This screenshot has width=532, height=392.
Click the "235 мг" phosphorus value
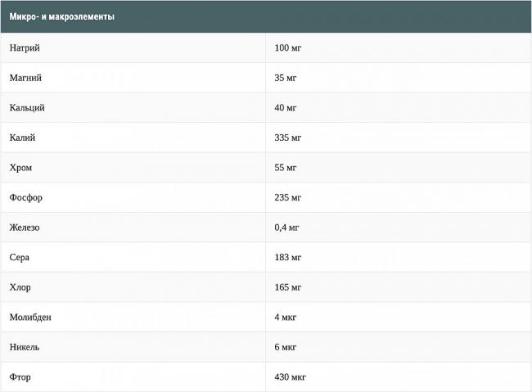click(288, 197)
